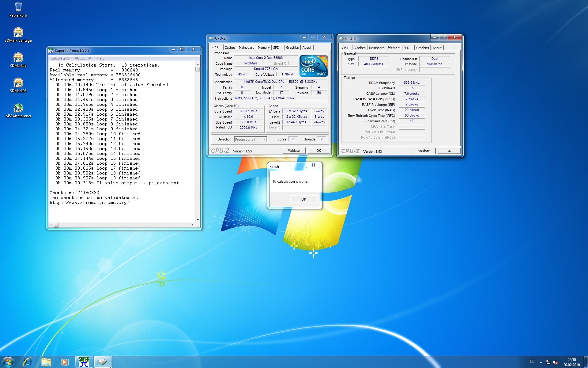Close the Finish dialog with X

click(313, 165)
